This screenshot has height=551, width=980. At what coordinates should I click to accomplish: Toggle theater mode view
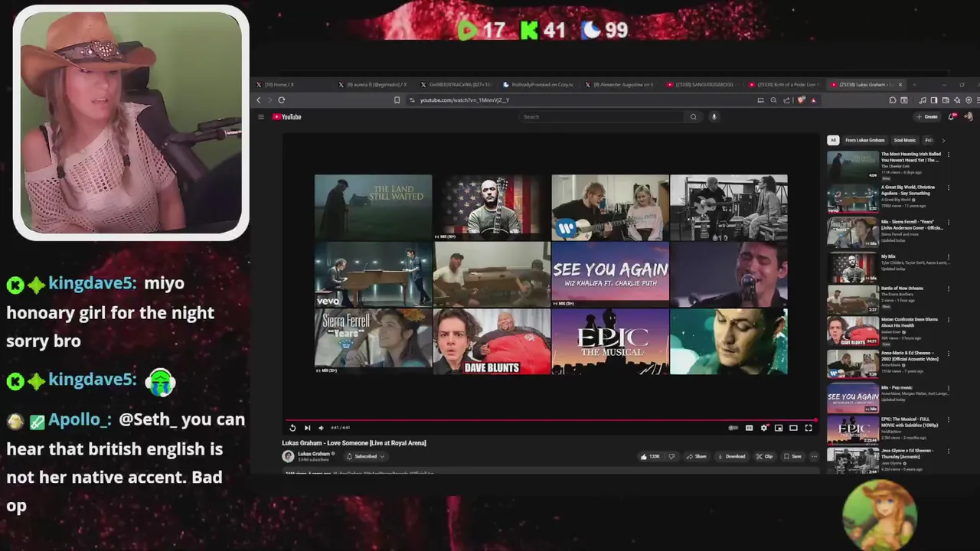pos(793,428)
